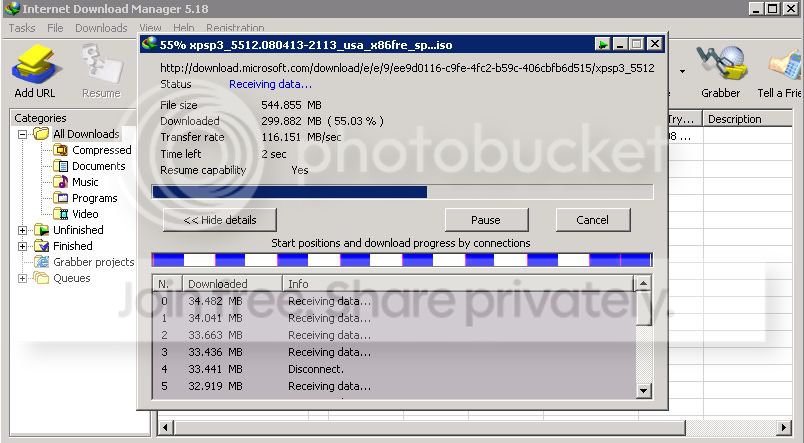Viewport: 804px width, 443px height.
Task: Click the Try... column header in main window
Action: click(x=684, y=119)
